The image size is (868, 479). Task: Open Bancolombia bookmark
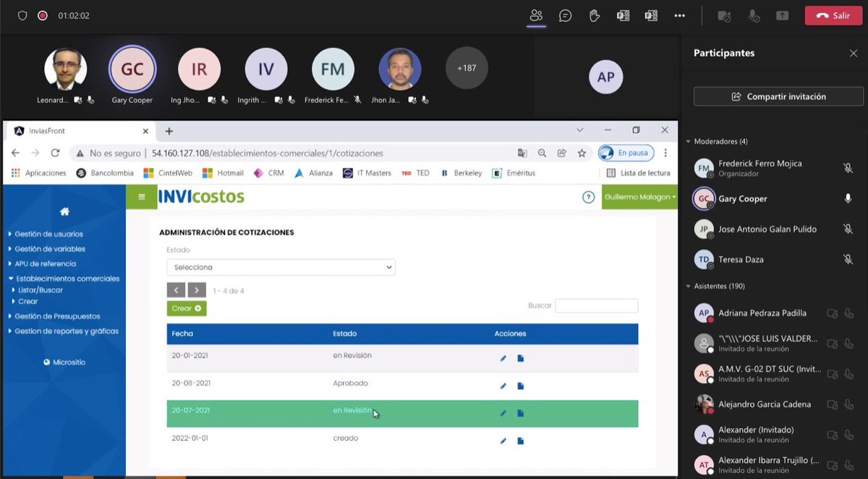pos(105,173)
